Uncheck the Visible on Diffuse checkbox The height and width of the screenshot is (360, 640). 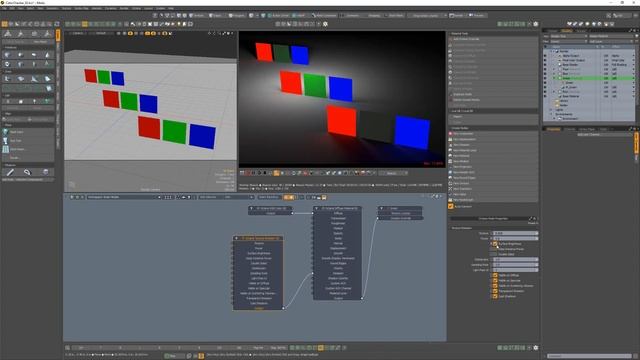(x=495, y=275)
